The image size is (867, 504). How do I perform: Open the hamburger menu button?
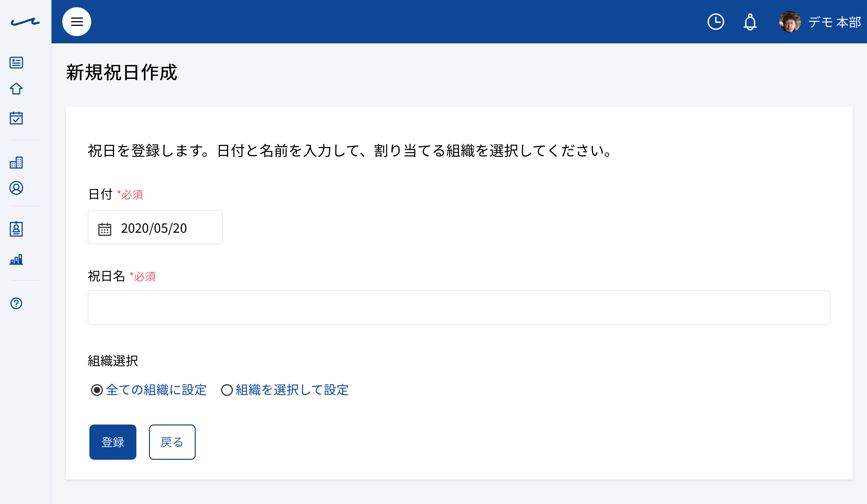77,22
